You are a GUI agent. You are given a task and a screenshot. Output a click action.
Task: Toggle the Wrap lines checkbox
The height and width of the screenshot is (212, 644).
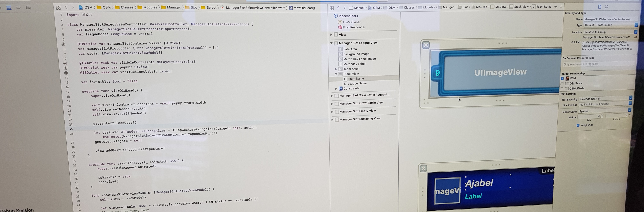pyautogui.click(x=578, y=125)
